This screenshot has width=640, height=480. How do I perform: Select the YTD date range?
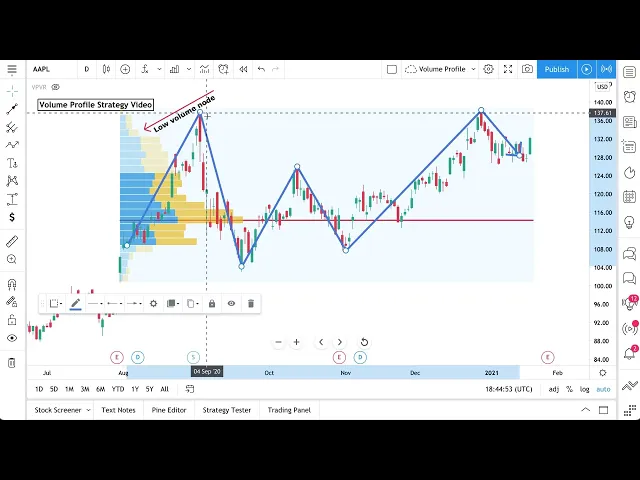tap(118, 389)
